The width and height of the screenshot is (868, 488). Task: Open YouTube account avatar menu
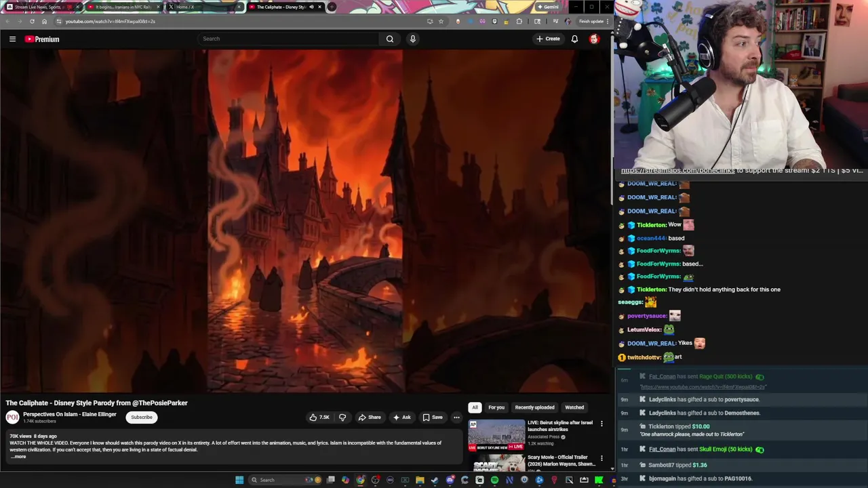(x=594, y=39)
